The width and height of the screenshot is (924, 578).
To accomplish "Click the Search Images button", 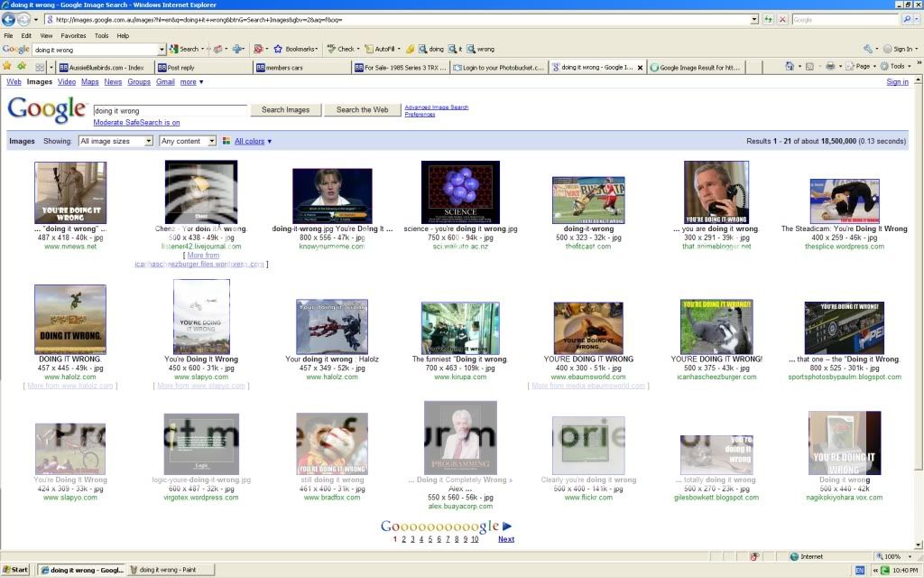I will (286, 109).
